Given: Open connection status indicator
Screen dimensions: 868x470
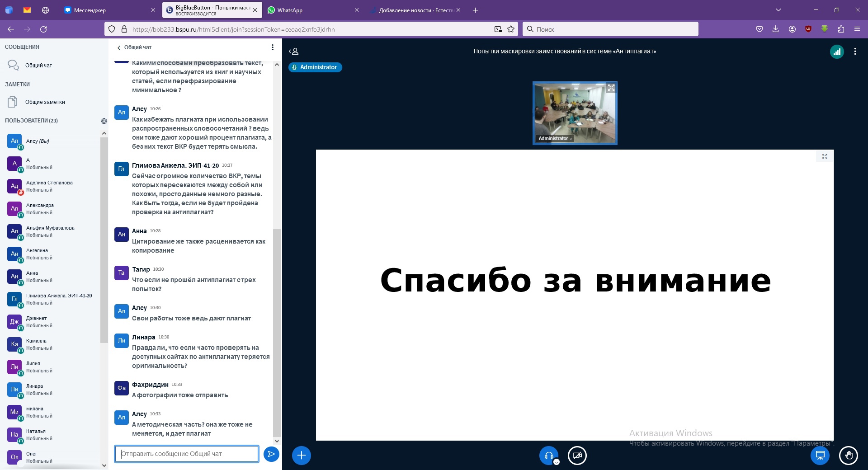Looking at the screenshot, I should [837, 52].
